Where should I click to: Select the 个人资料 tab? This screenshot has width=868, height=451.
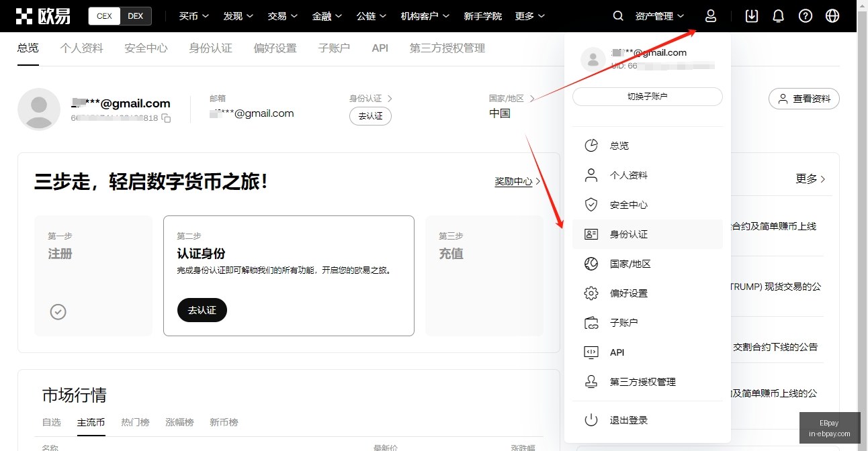point(81,48)
